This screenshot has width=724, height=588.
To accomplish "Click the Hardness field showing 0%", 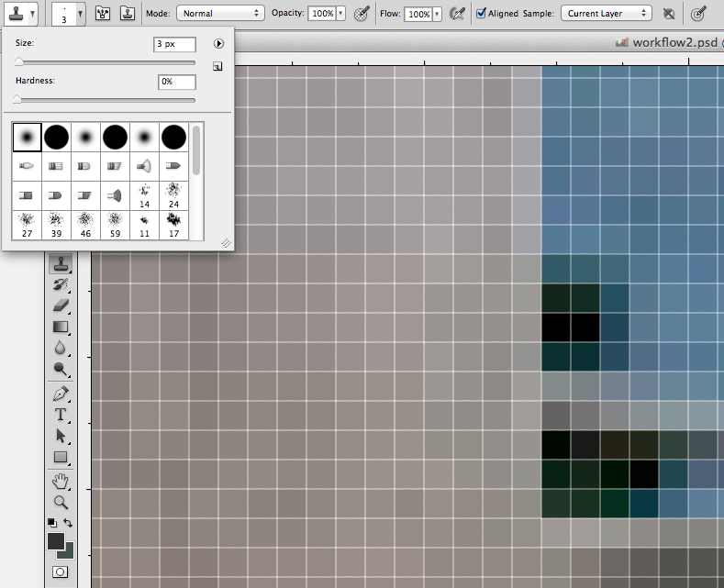I will (x=177, y=82).
